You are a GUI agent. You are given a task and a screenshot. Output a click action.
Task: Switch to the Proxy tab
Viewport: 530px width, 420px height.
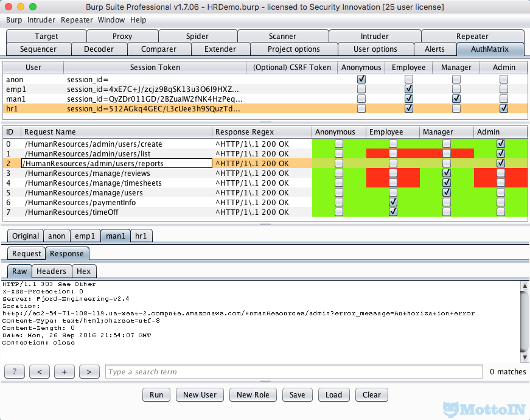click(x=122, y=36)
